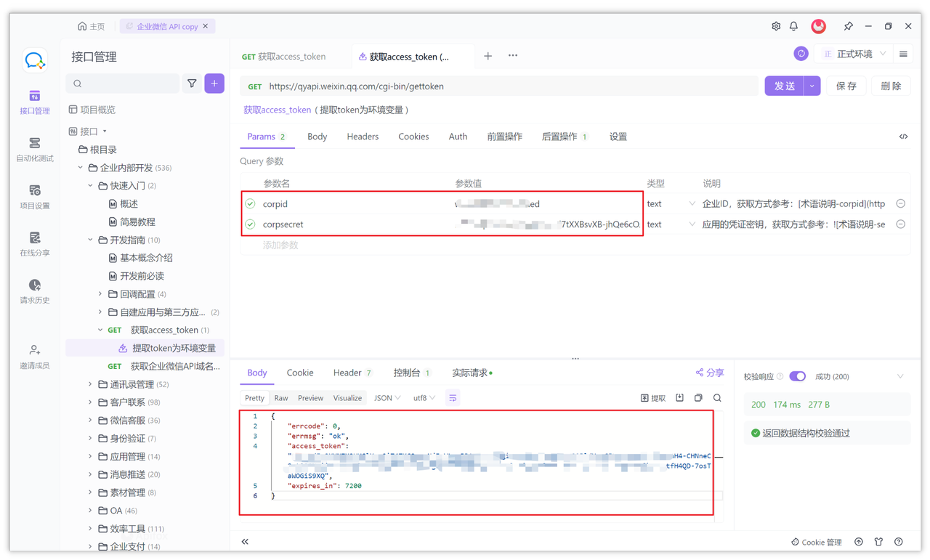This screenshot has height=560, width=930.
Task: Open the JSON format dropdown
Action: (387, 398)
